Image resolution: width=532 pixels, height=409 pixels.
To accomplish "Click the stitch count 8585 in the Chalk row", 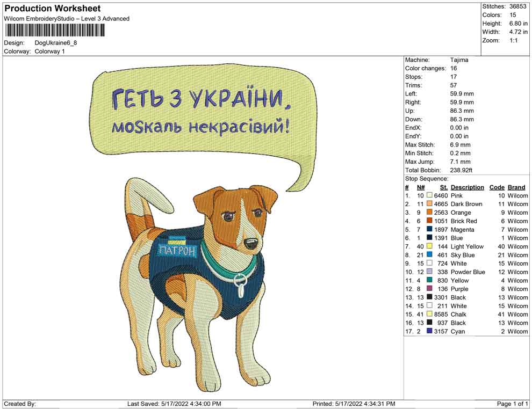I will 441,314.
